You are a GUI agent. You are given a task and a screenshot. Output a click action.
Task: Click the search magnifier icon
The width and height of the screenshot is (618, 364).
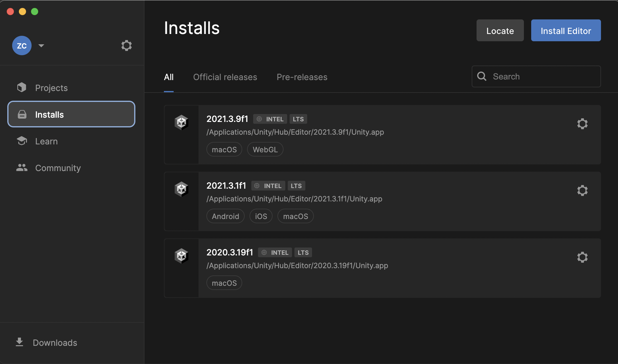click(x=482, y=76)
